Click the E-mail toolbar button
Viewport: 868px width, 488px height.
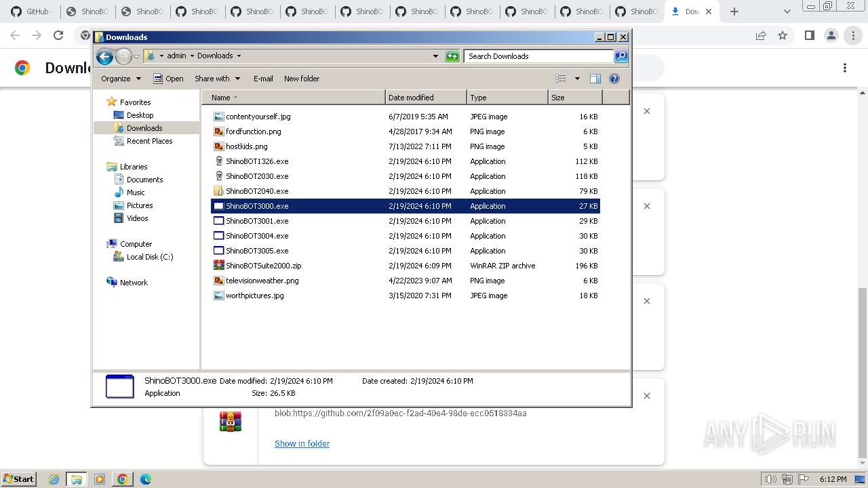263,79
